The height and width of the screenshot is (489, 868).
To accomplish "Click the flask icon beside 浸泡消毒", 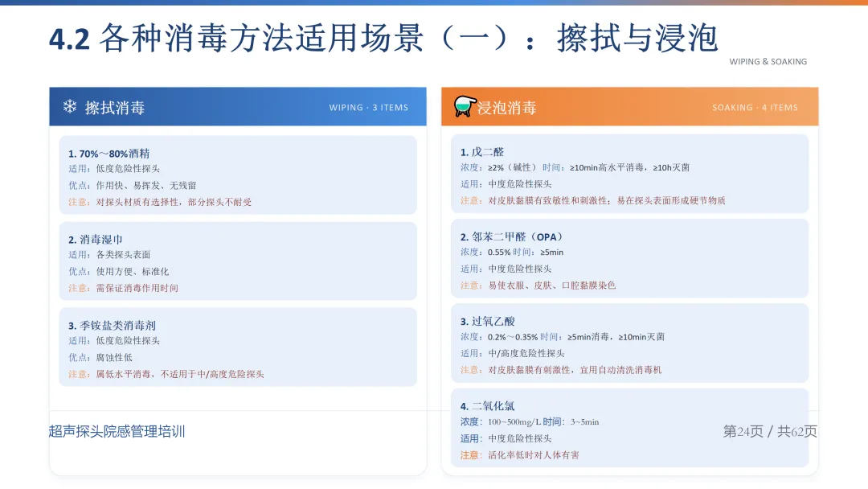I will (x=465, y=106).
